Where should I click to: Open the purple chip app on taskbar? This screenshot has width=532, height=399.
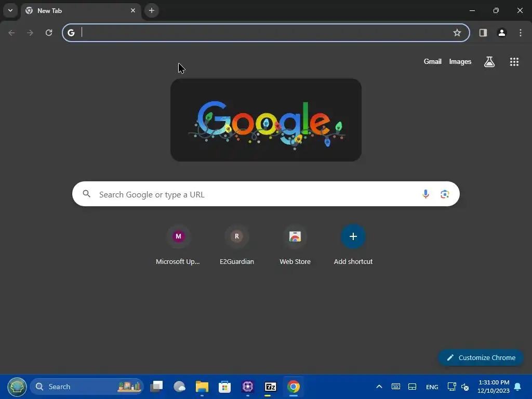pos(248,387)
